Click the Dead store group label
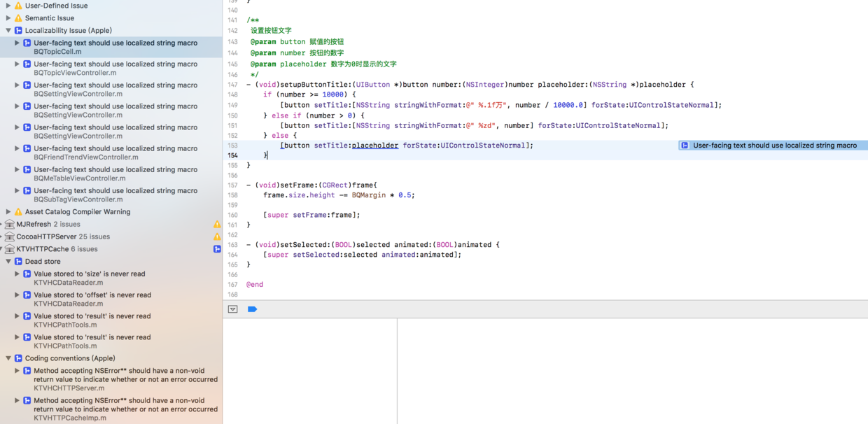Screen dimensions: 868x424 (x=43, y=262)
